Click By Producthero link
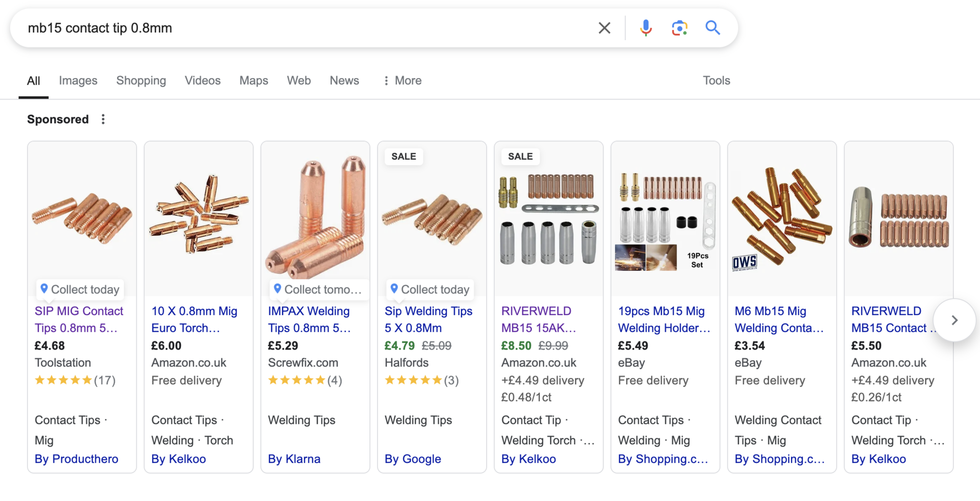The height and width of the screenshot is (501, 980). click(77, 459)
